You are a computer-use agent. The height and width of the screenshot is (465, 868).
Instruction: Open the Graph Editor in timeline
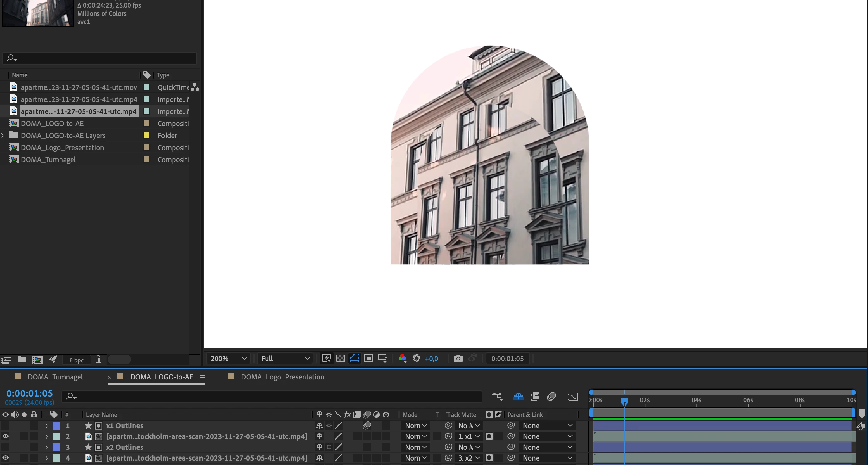click(x=573, y=397)
